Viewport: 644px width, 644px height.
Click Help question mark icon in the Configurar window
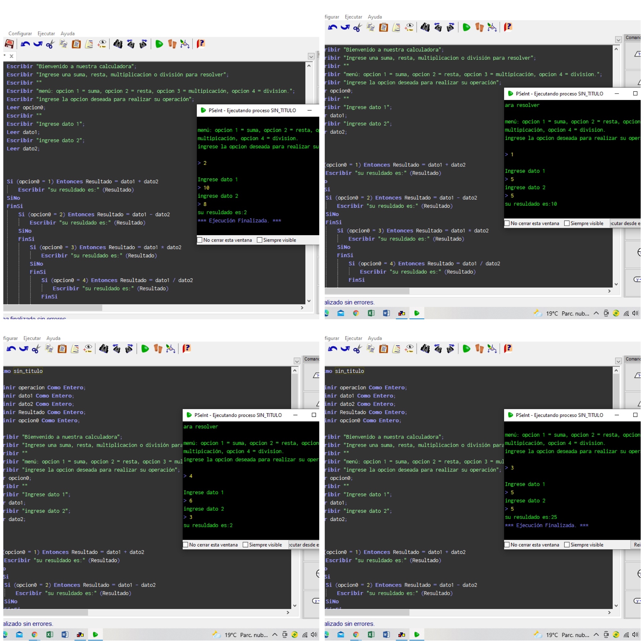(x=200, y=44)
